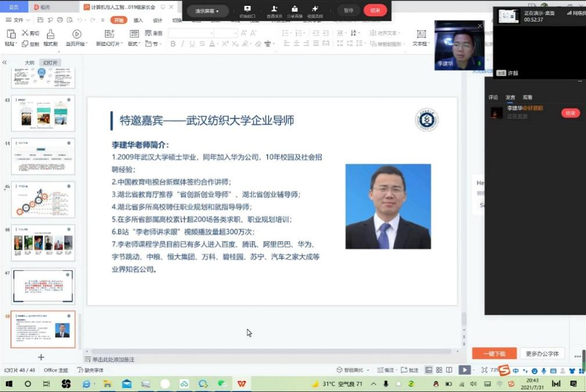Switch to reading view icon
This screenshot has height=392, width=586.
[449, 370]
